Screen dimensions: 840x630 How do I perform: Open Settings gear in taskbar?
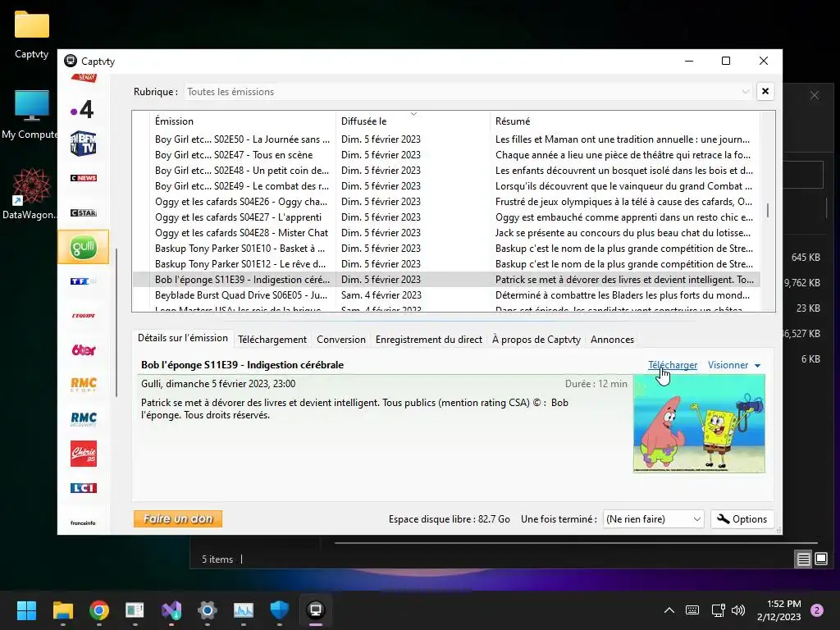(208, 610)
